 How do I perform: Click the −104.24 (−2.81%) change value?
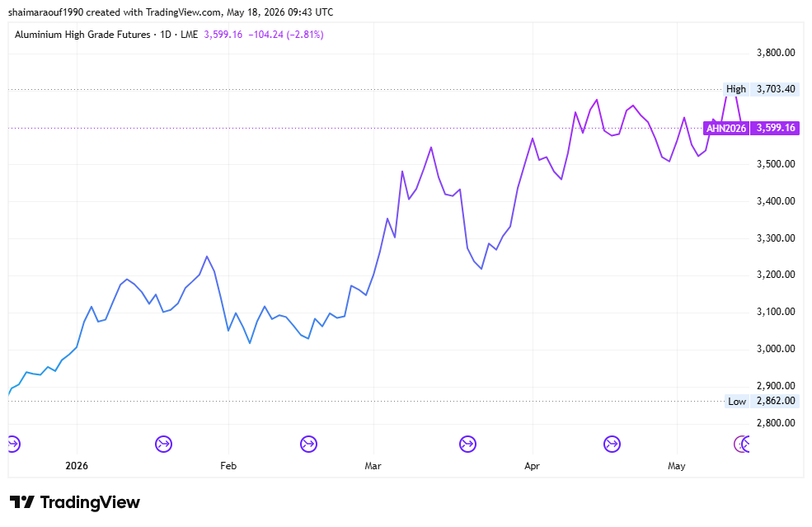click(x=286, y=35)
